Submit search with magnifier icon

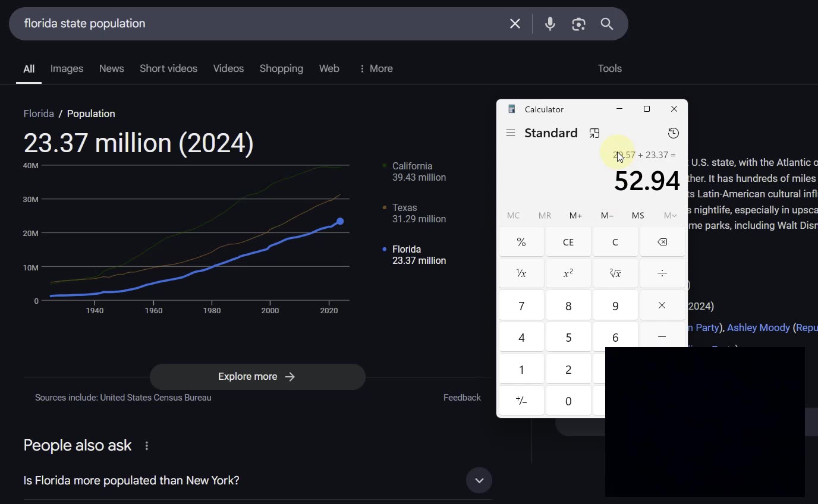[606, 24]
